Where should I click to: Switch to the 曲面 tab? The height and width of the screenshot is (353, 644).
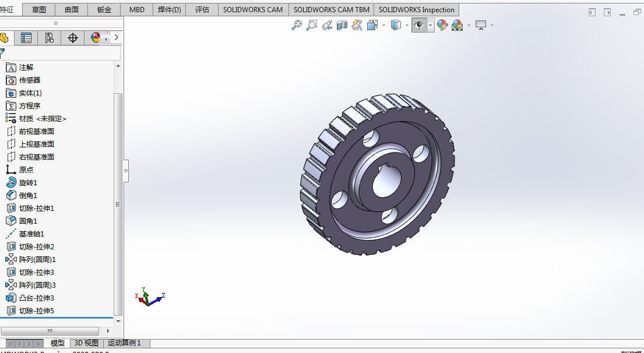point(72,9)
